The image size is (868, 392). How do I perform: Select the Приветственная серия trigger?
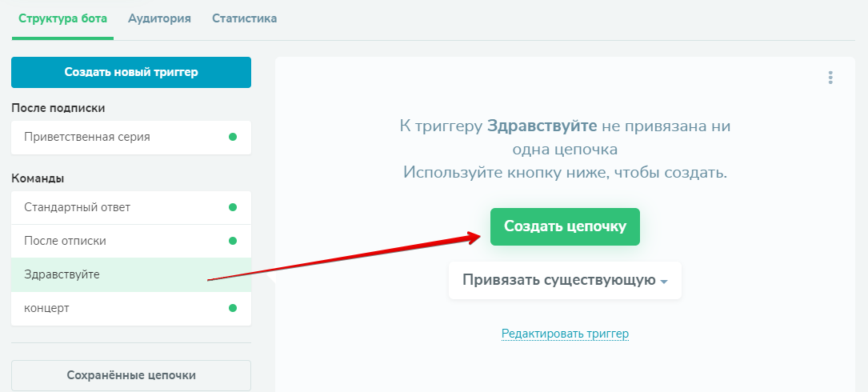click(x=131, y=138)
